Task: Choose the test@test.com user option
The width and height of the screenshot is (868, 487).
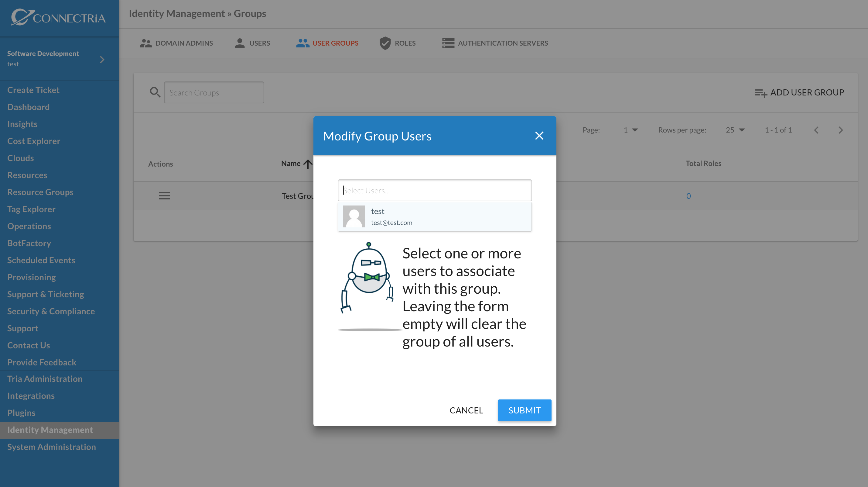Action: coord(435,216)
